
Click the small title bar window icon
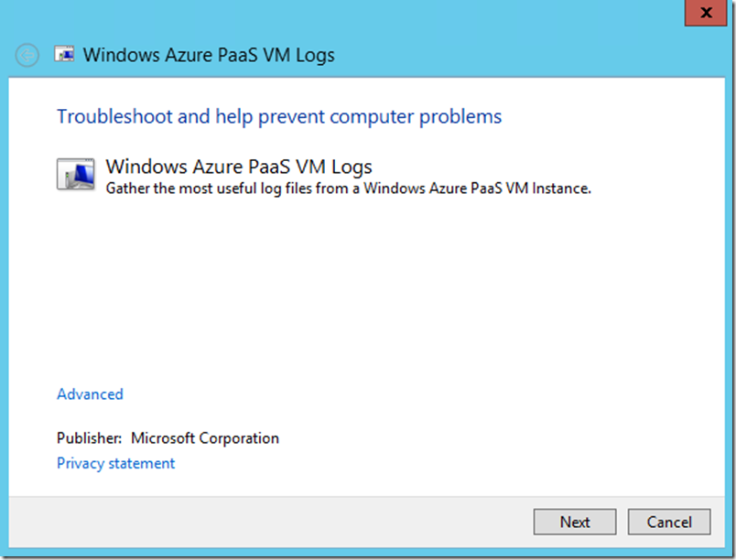(64, 55)
